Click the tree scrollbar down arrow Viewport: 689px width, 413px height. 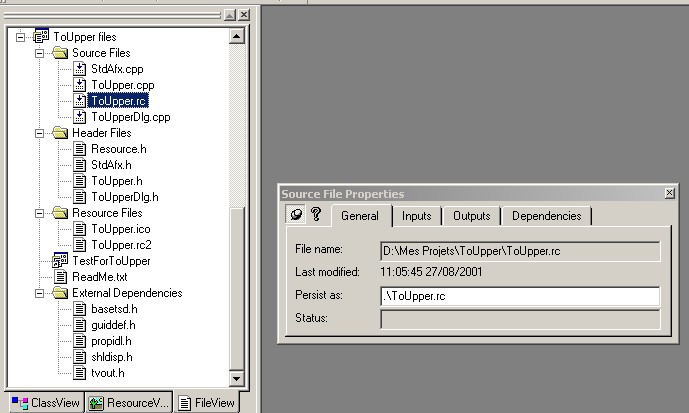point(236,378)
